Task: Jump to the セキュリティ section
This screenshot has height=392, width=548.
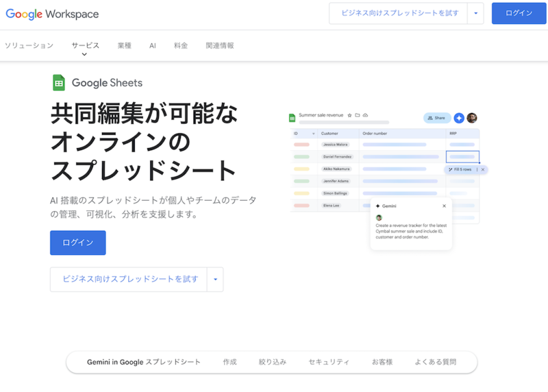Action: point(329,363)
